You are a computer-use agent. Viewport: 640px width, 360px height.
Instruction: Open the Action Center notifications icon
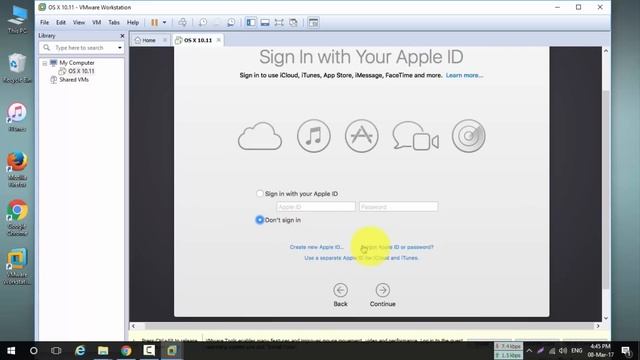click(626, 351)
